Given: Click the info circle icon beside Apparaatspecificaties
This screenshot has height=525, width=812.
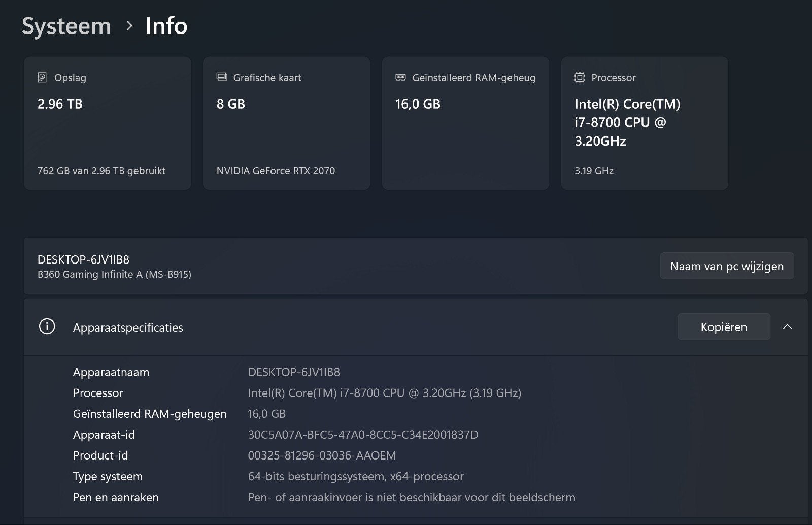Looking at the screenshot, I should pos(47,326).
